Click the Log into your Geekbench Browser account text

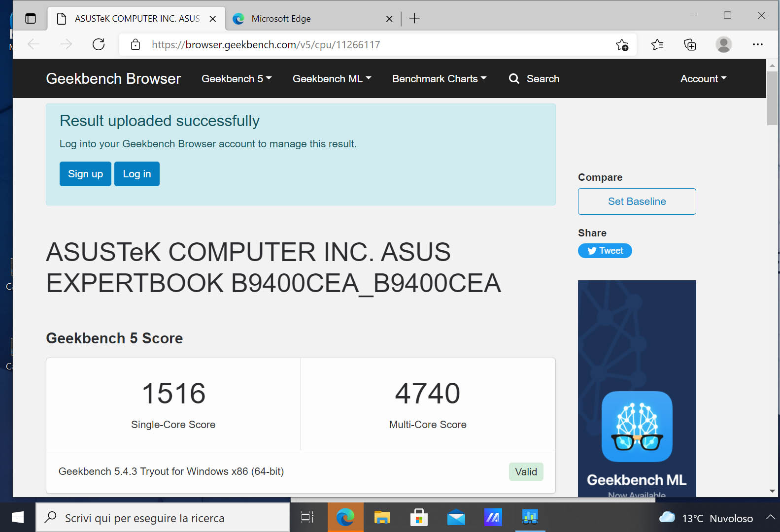208,144
